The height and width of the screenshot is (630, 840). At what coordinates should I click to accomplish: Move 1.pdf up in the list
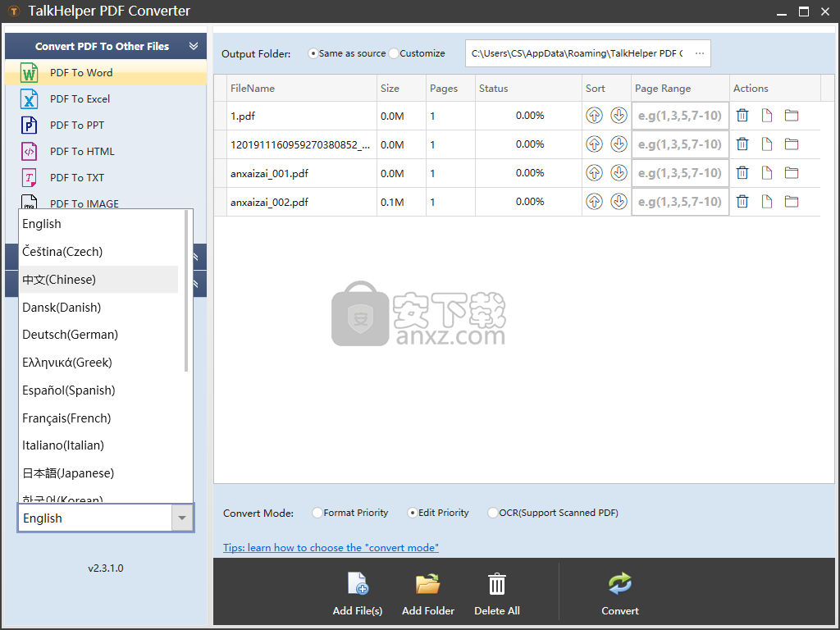[x=594, y=115]
